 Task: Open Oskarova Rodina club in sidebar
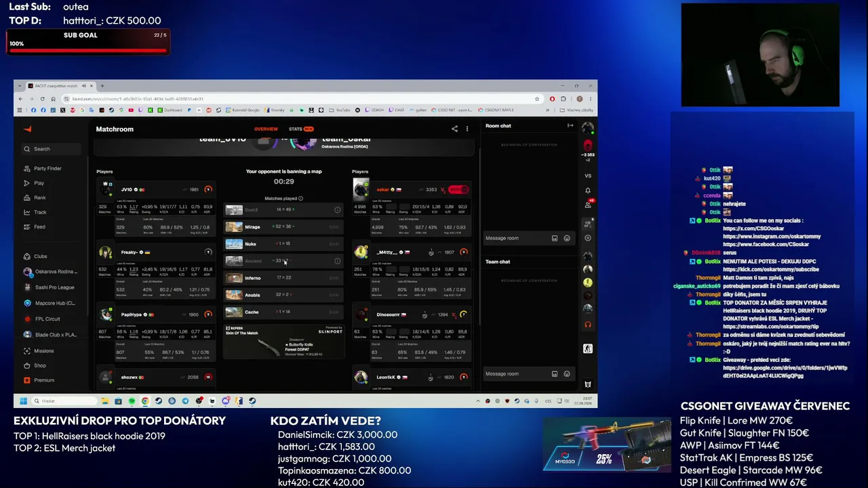[x=51, y=272]
